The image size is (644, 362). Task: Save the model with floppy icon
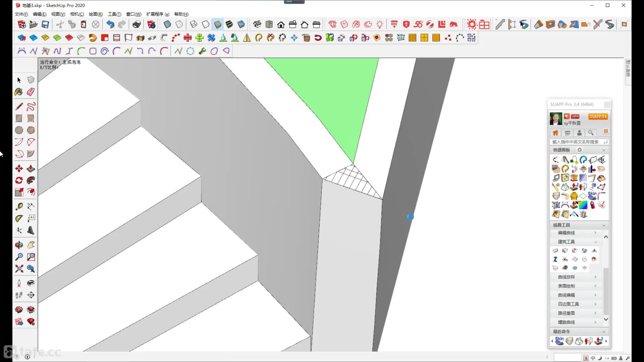[45, 24]
